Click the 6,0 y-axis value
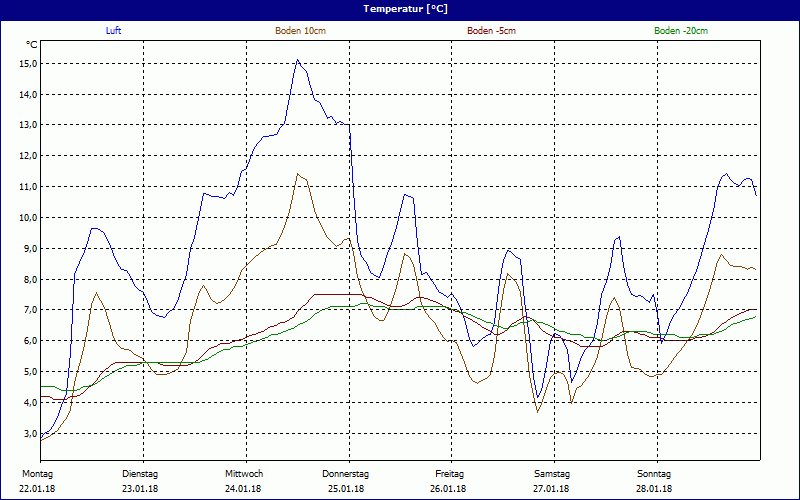The width and height of the screenshot is (800, 500). [x=30, y=341]
